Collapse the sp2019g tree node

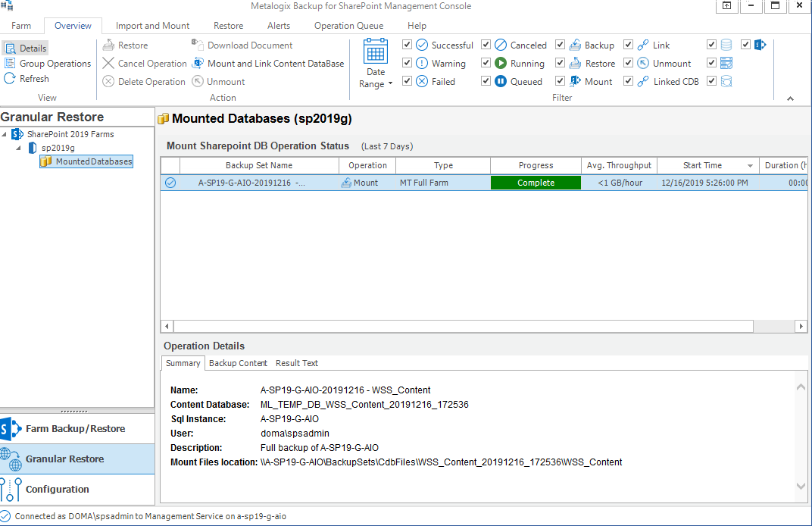(x=19, y=148)
